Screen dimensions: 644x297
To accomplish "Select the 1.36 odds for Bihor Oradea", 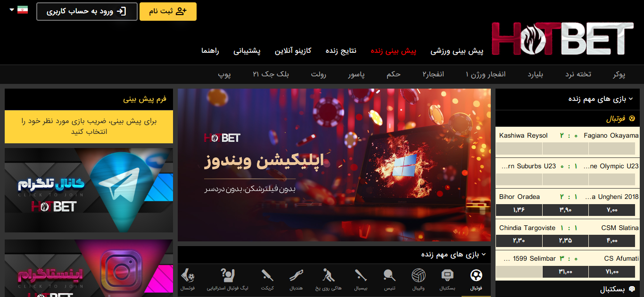I will pyautogui.click(x=518, y=210).
